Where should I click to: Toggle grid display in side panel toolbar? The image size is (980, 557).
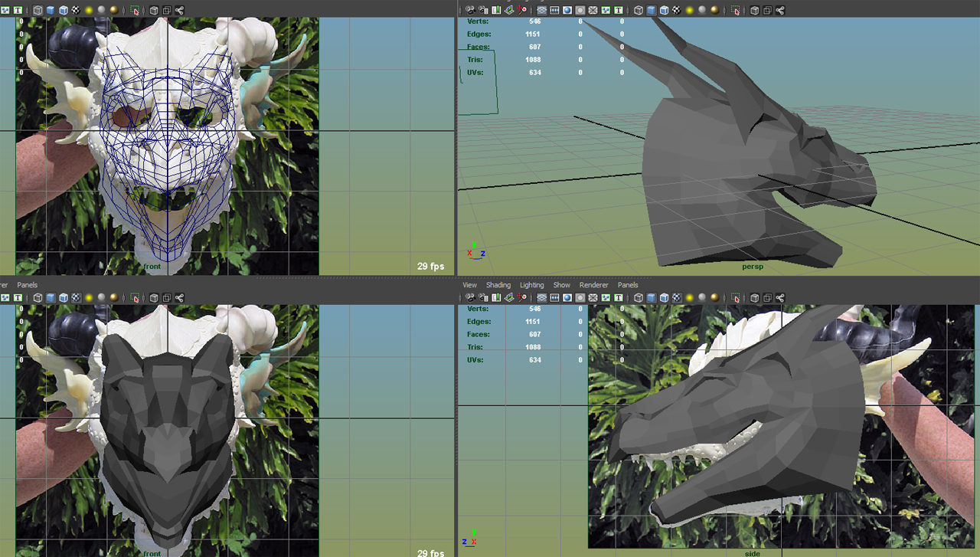(x=542, y=298)
